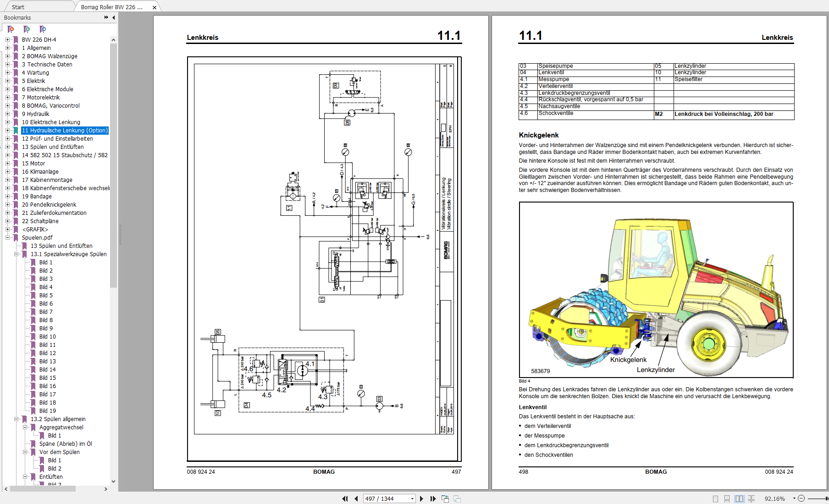Collapse the Spuelen.pdf bookmark node
Screen dimensions: 829x504
tap(7, 238)
